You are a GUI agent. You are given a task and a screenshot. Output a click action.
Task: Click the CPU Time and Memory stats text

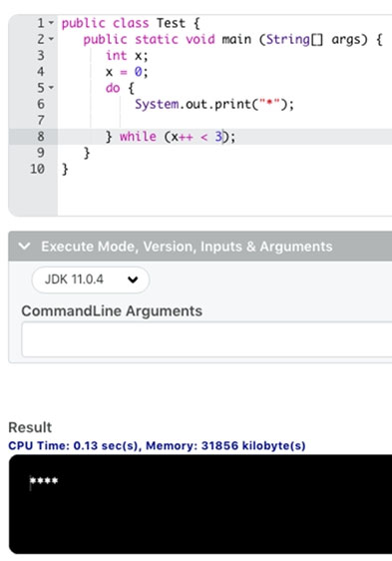click(x=157, y=446)
